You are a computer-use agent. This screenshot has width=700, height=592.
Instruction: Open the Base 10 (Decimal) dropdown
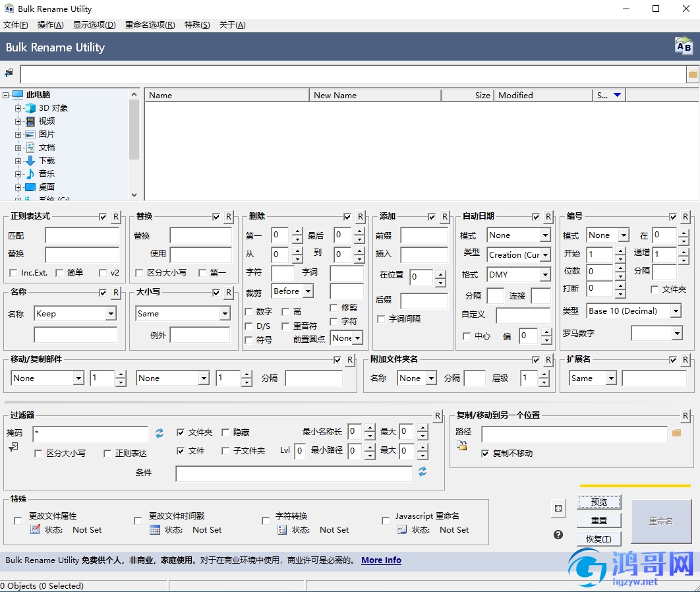[x=676, y=311]
